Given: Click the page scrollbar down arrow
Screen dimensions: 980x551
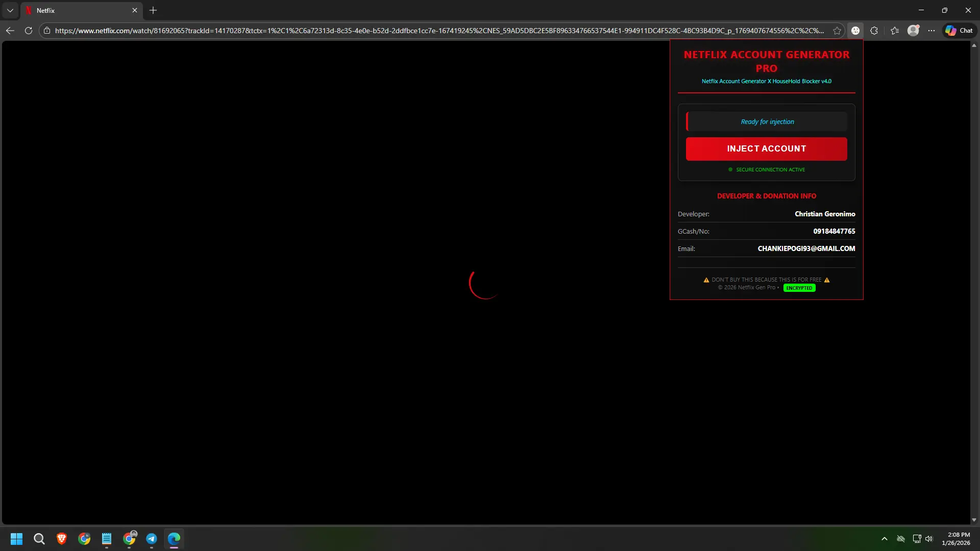Looking at the screenshot, I should [974, 520].
